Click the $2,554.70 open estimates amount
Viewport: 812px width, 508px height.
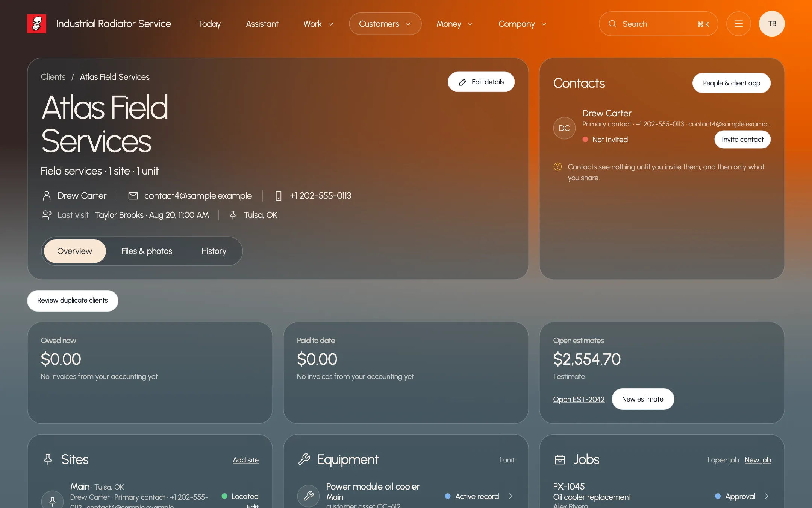tap(587, 359)
